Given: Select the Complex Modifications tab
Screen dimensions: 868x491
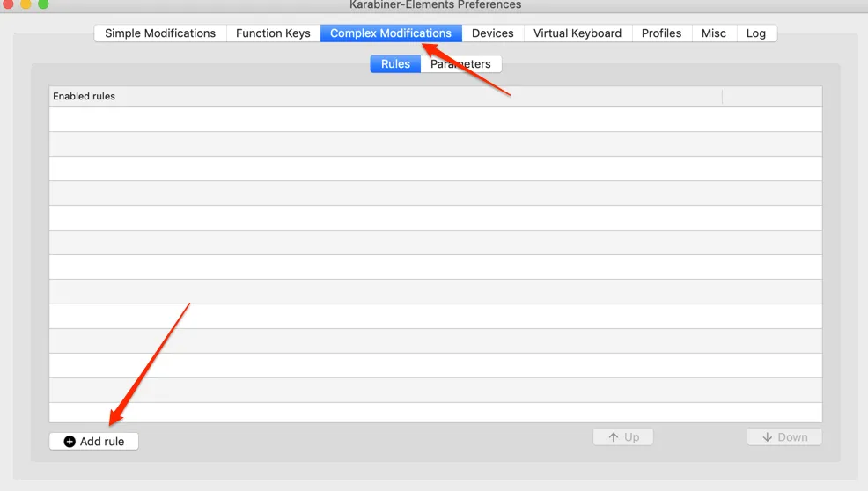Looking at the screenshot, I should pos(391,33).
